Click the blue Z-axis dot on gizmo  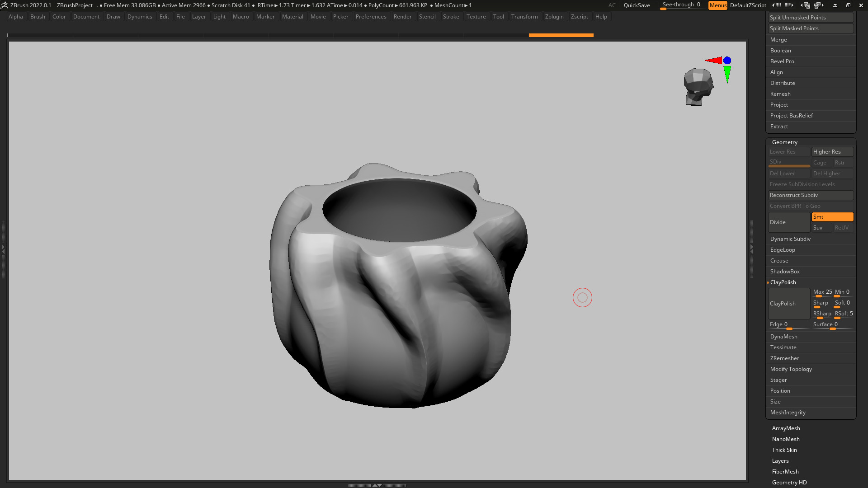click(727, 60)
